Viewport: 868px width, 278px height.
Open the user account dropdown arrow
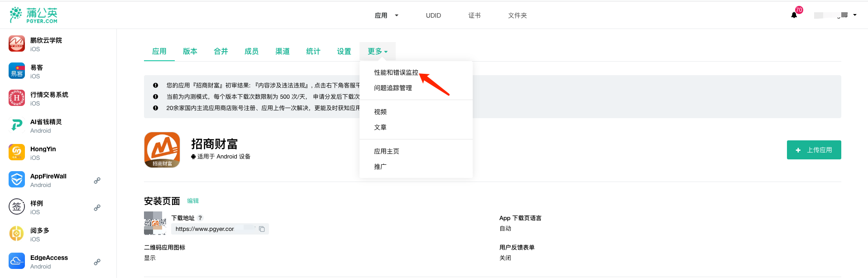click(855, 15)
